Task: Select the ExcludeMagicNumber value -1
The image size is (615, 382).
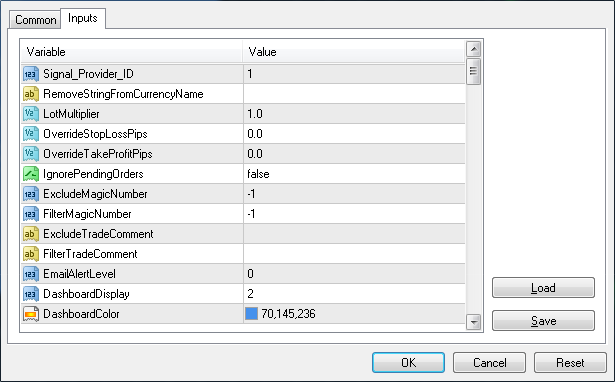Action: [354, 194]
